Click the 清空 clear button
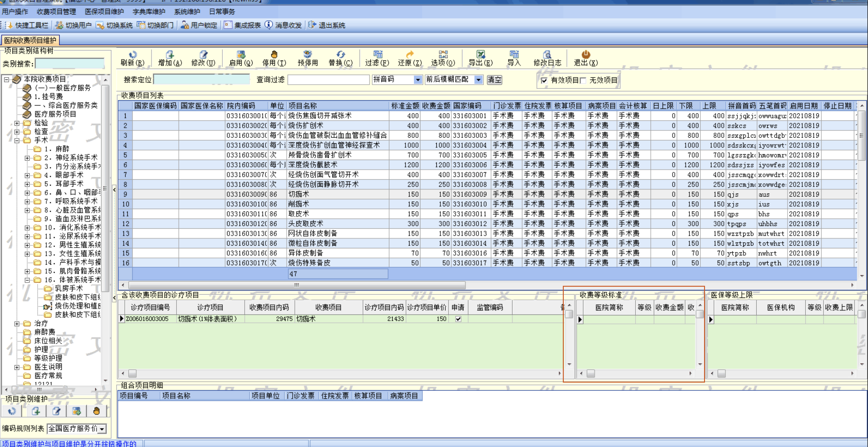This screenshot has height=447, width=868. [x=494, y=80]
